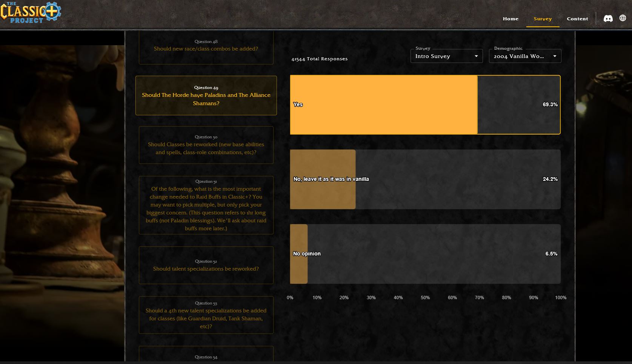Open the globe language selector
Screen dimensions: 632x364
coord(623,18)
